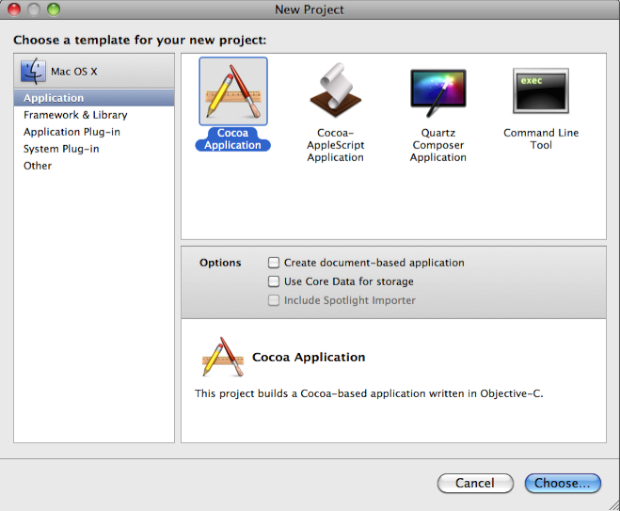Click the bold Cocoa Application description heading
This screenshot has width=620, height=511.
pos(309,357)
